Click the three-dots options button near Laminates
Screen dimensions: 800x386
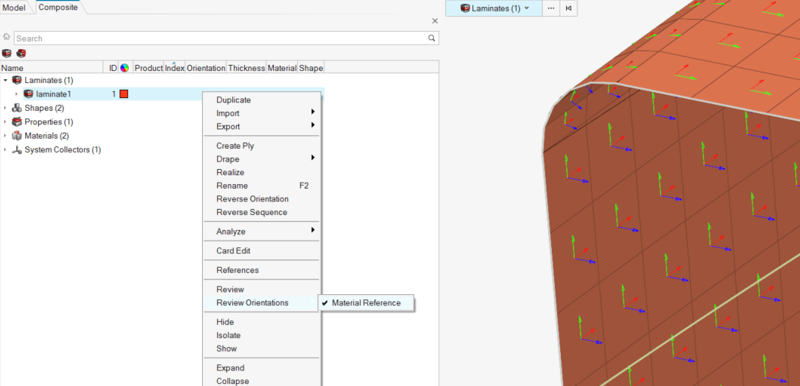551,8
